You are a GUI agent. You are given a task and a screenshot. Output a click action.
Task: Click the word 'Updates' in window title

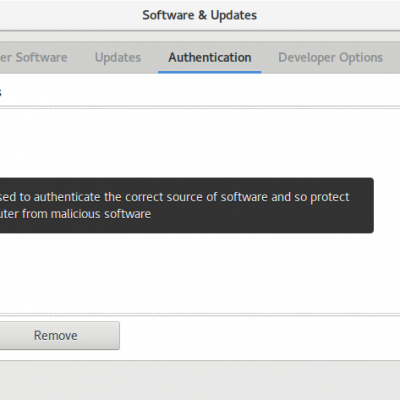click(234, 15)
